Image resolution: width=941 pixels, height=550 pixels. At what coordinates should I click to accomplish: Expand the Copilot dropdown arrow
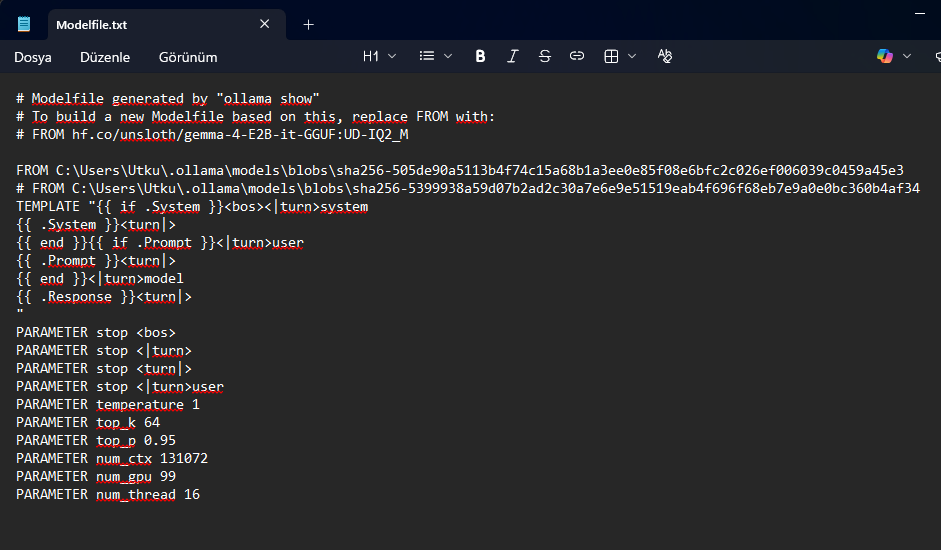click(x=907, y=56)
